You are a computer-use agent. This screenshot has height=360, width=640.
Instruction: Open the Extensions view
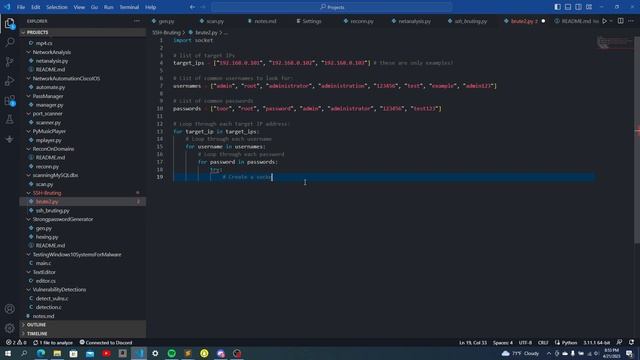pyautogui.click(x=10, y=100)
